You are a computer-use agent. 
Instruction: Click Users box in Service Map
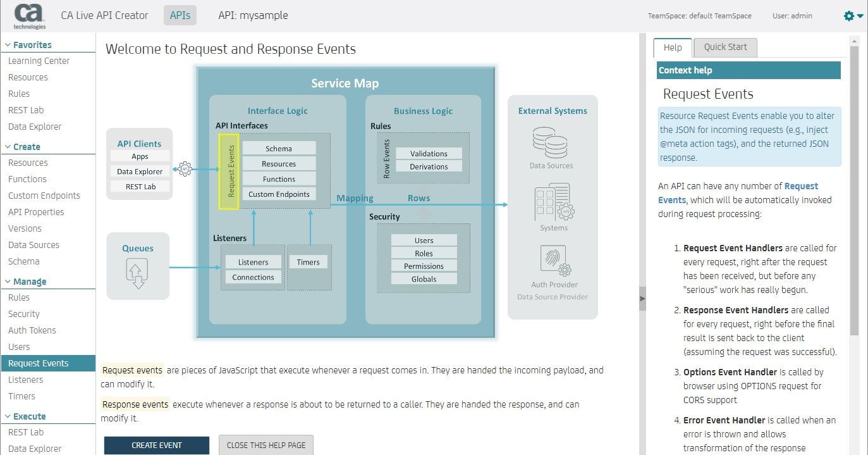pyautogui.click(x=424, y=240)
